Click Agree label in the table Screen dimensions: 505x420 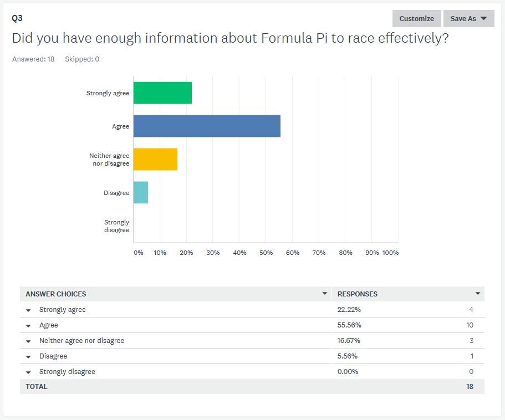pos(49,325)
